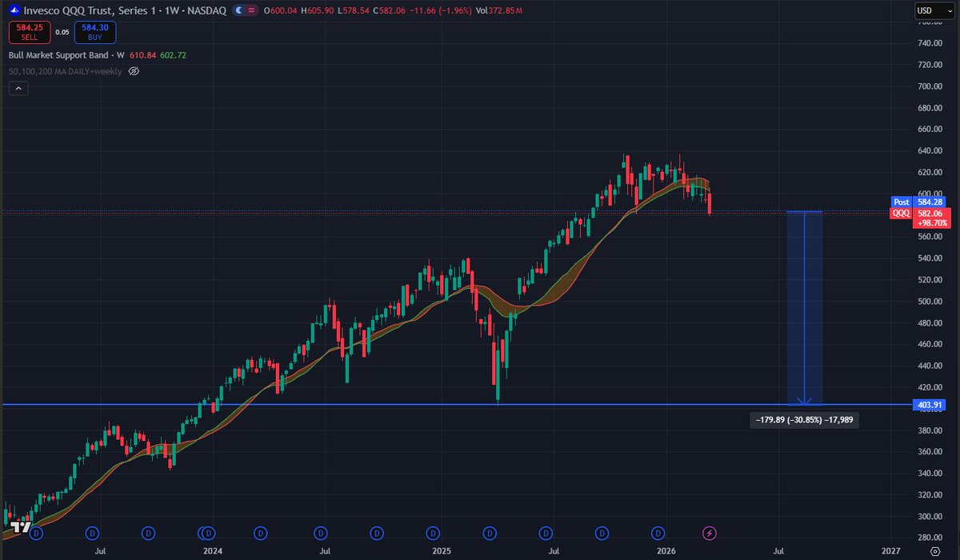This screenshot has width=960, height=560.
Task: Collapse the indicator legend with the chevron button
Action: pyautogui.click(x=18, y=89)
